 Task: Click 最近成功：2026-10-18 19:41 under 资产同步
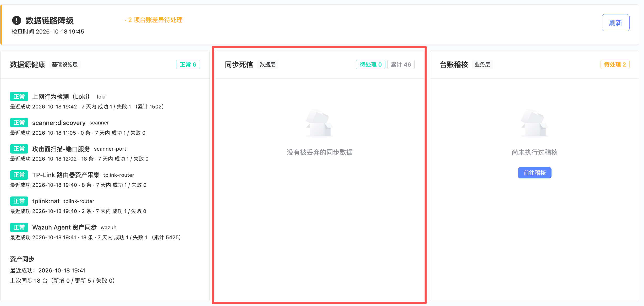point(48,270)
